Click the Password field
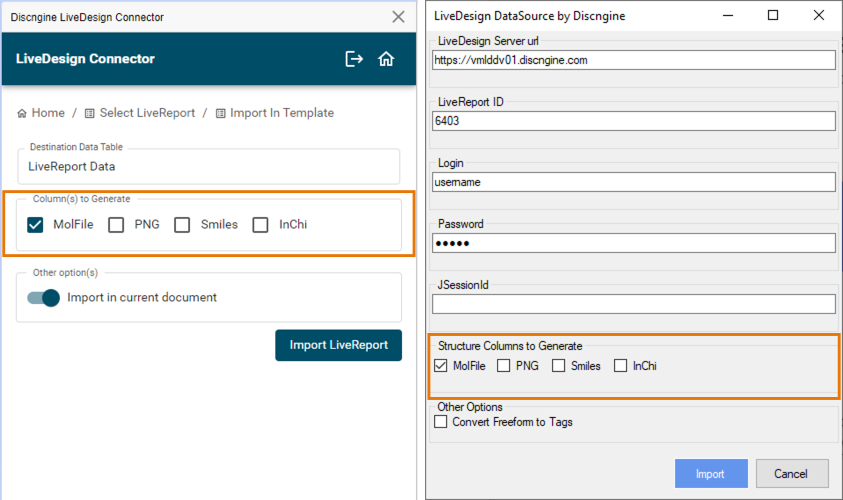Screen dimensions: 843x500 633,243
